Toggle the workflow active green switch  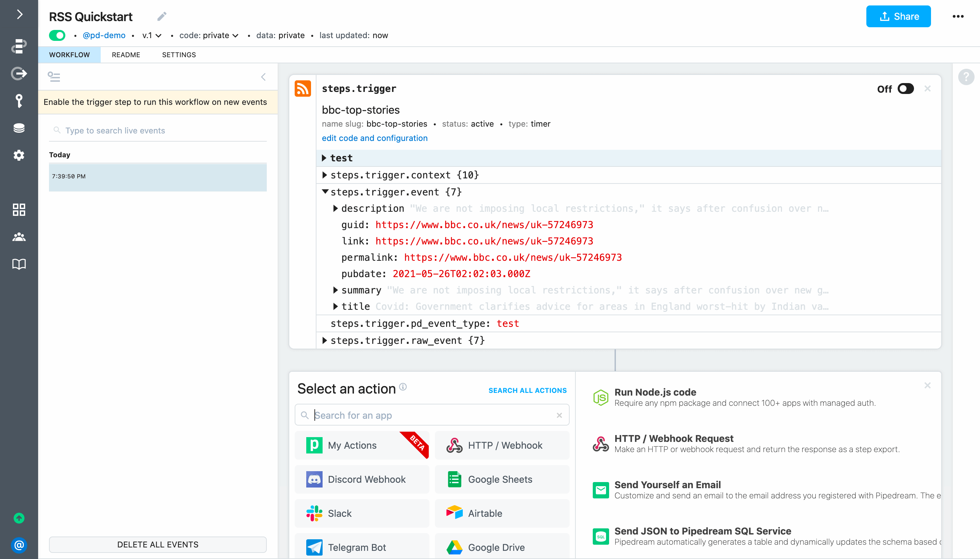click(x=57, y=35)
